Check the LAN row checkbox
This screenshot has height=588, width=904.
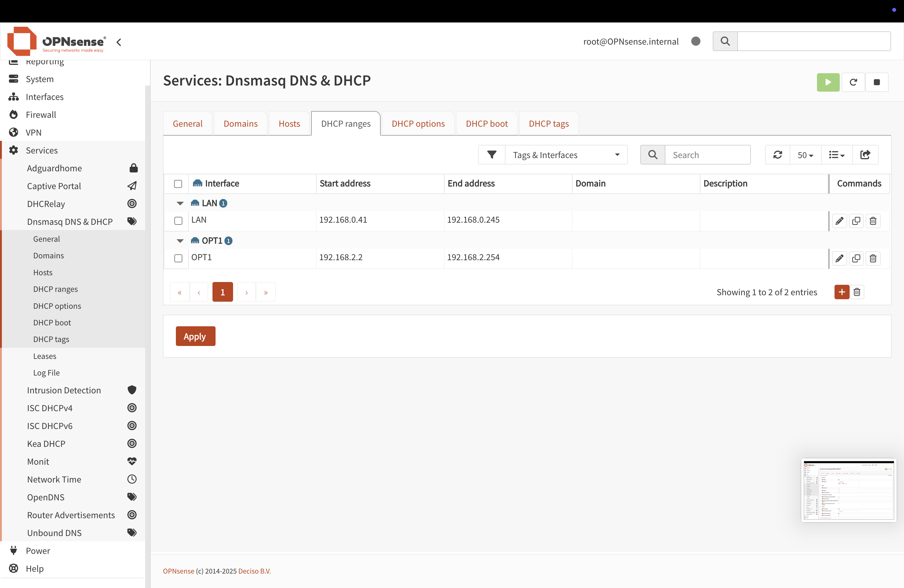click(x=178, y=221)
